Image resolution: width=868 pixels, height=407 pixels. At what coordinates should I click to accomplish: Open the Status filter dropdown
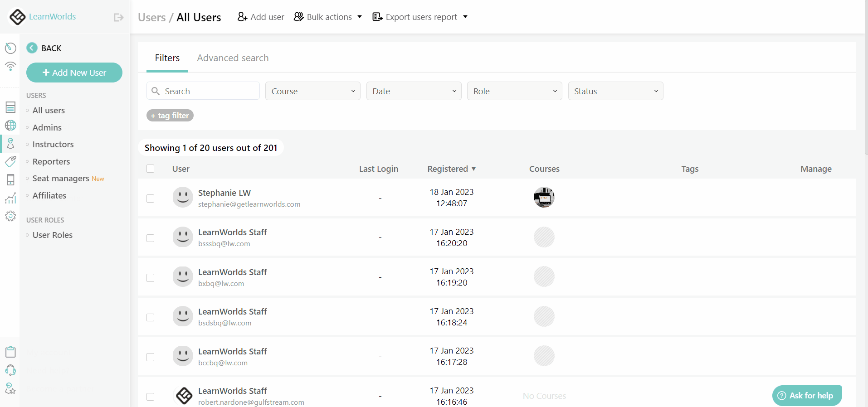(616, 91)
